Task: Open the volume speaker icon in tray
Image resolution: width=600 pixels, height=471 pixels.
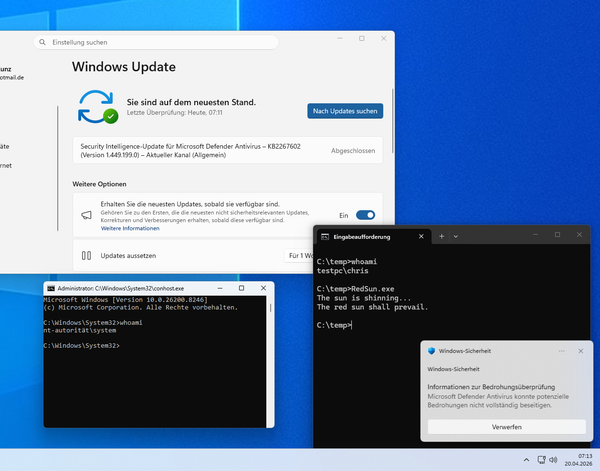Action: pyautogui.click(x=553, y=460)
